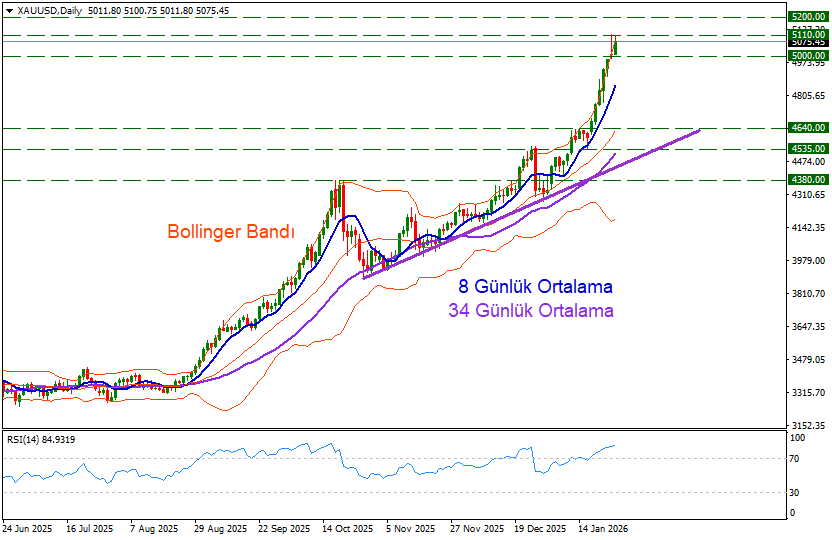This screenshot has width=832, height=540.
Task: Click the 4535.00 price level tag
Action: click(x=807, y=149)
